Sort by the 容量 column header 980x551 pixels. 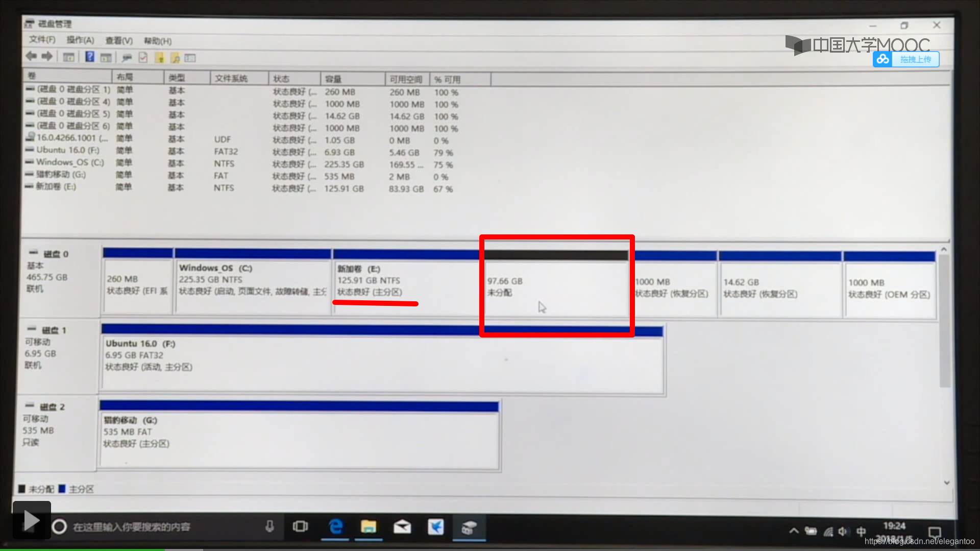[x=353, y=79]
